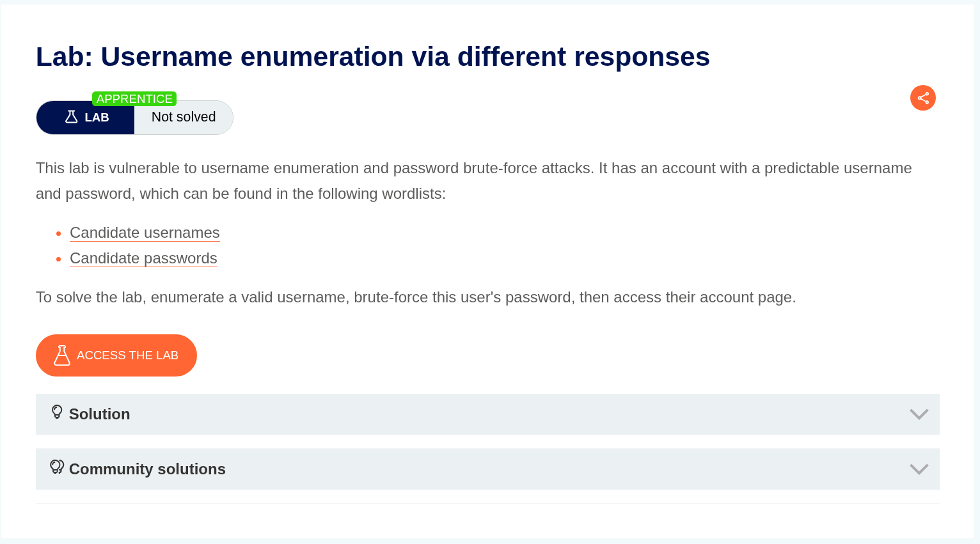Expand the Solution section using its chevron
The height and width of the screenshot is (544, 980).
919,414
